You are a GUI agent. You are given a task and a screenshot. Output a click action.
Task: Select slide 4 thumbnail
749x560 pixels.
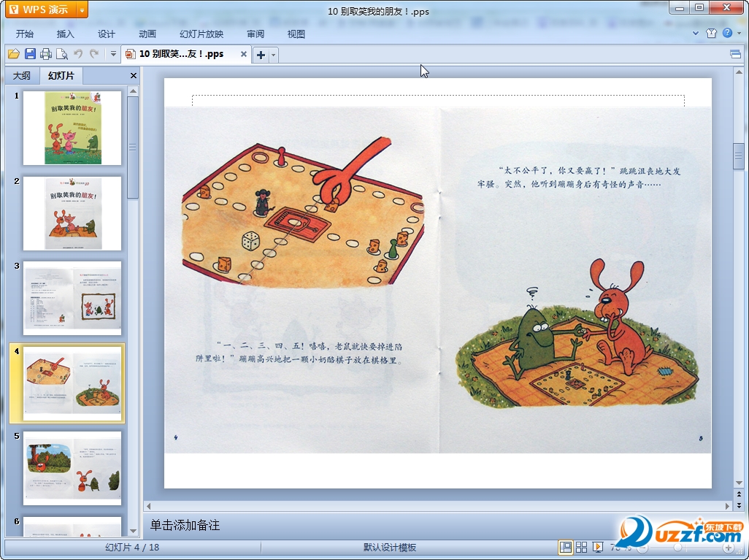72,383
